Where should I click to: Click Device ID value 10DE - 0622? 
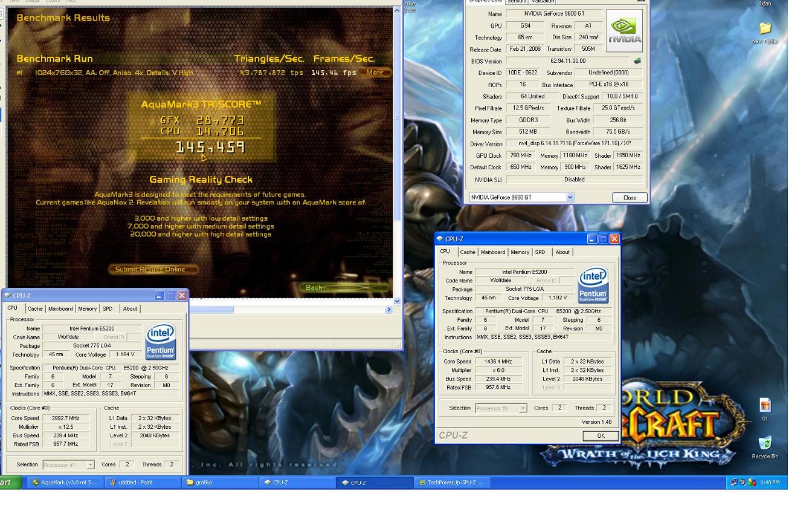[523, 73]
